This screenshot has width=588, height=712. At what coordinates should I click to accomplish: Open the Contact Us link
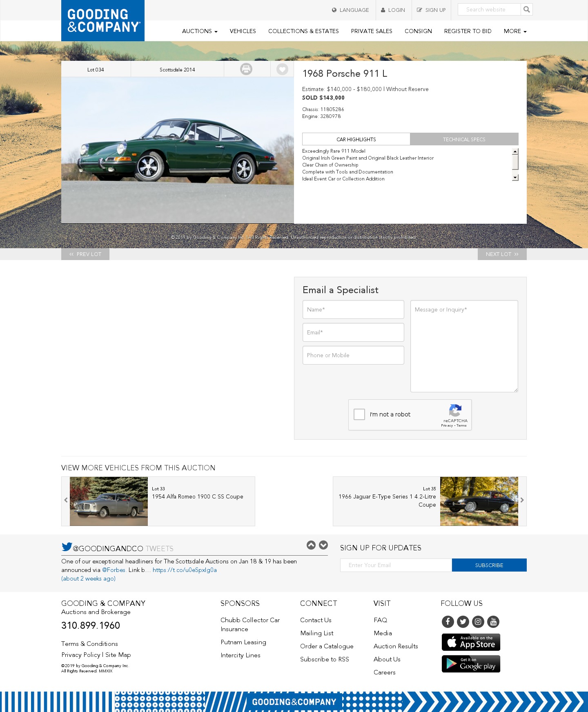point(316,620)
